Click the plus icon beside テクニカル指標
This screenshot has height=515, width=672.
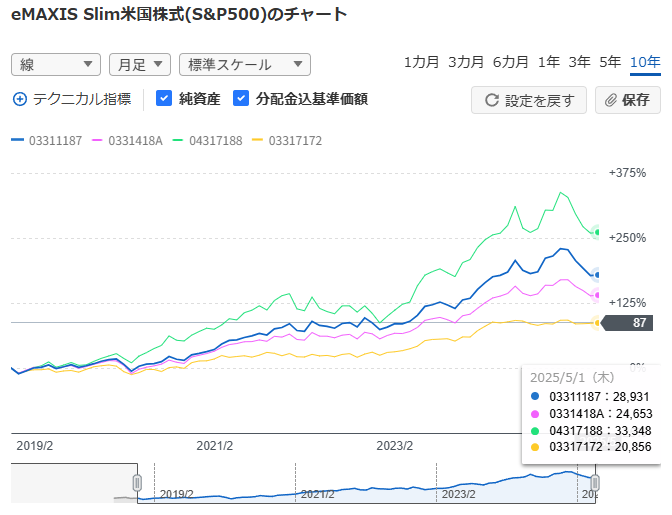(20, 99)
